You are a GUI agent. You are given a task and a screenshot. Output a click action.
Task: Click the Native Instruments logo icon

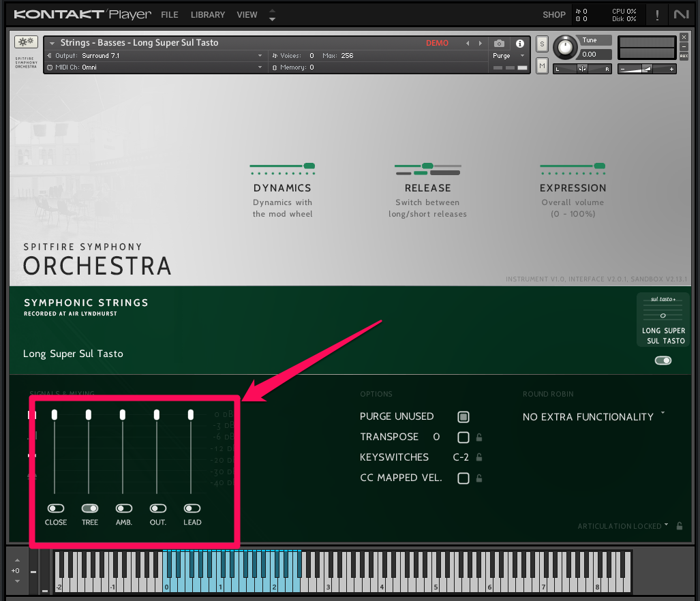(681, 14)
